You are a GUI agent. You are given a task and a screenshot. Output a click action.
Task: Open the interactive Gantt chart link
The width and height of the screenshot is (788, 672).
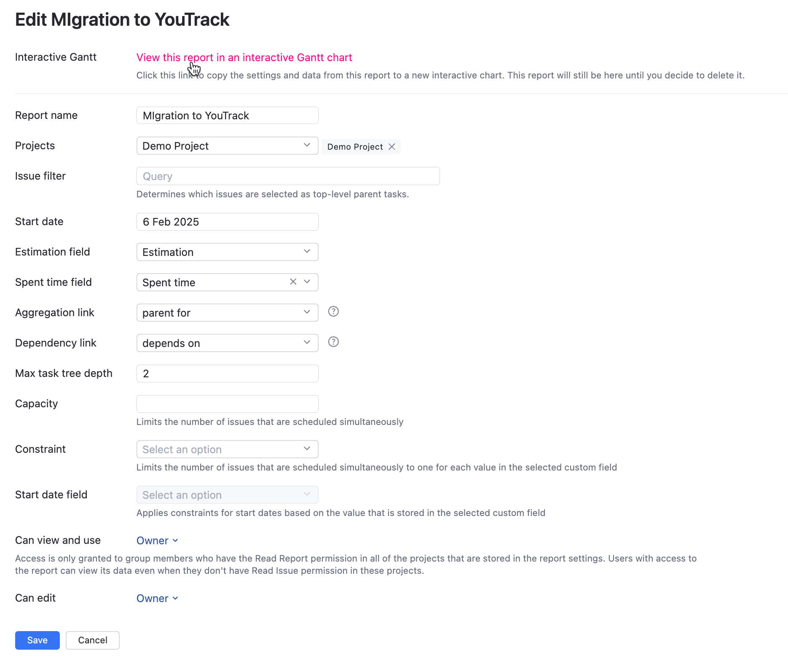[244, 57]
